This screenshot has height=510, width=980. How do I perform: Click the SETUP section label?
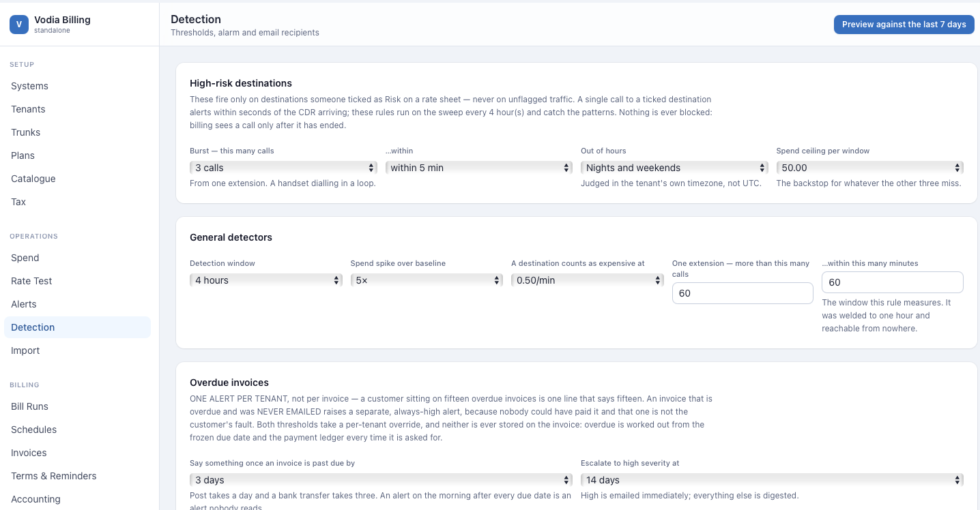pyautogui.click(x=22, y=65)
